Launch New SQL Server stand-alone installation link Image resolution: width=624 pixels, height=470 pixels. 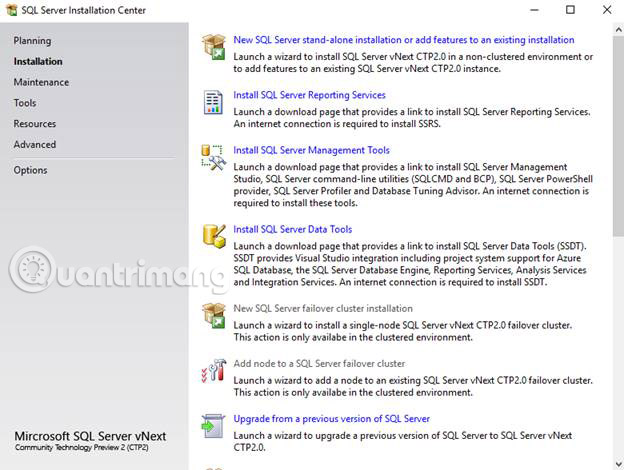pos(403,40)
